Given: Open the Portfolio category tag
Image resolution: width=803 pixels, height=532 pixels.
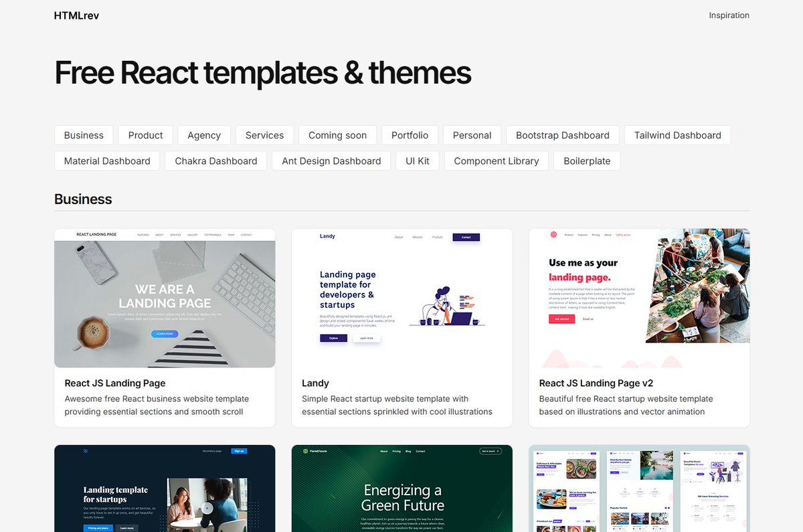Looking at the screenshot, I should coord(410,135).
